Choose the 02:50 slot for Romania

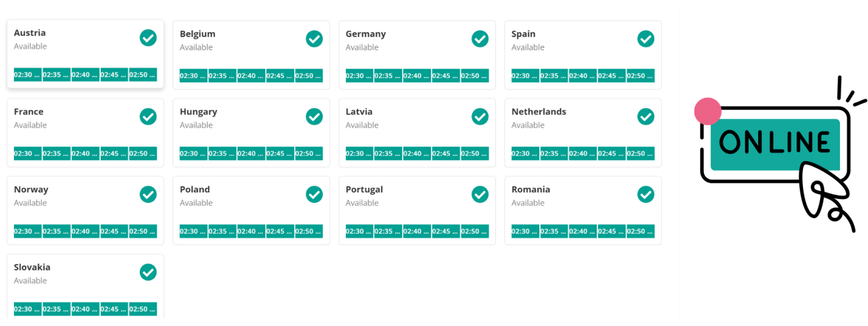tap(640, 231)
